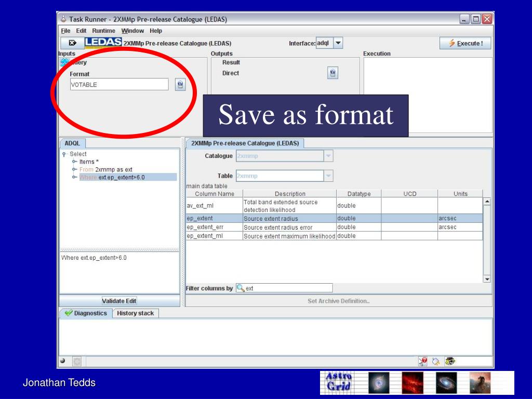Click the lightning Execute! button
This screenshot has height=399, width=532.
click(465, 43)
